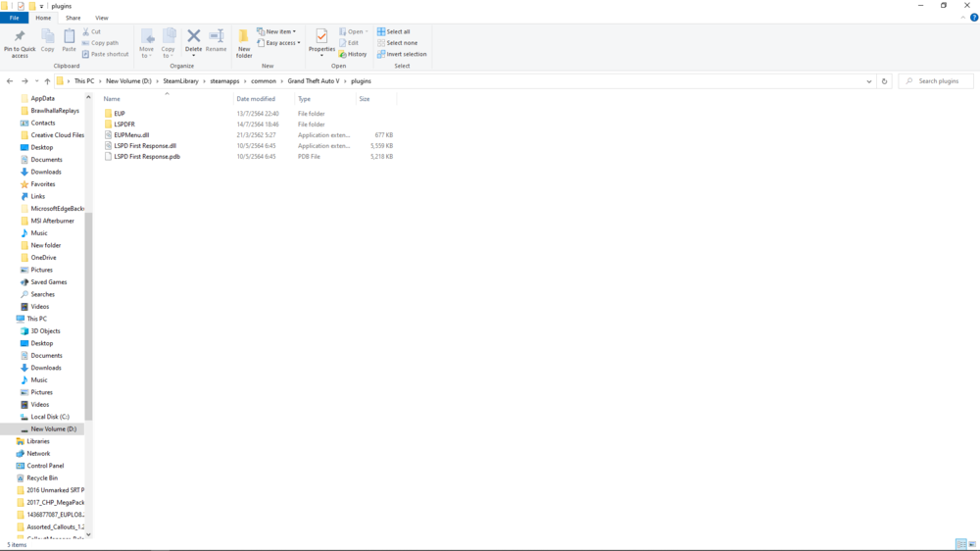Viewport: 980px width, 551px height.
Task: Create a New folder from ribbon
Action: (244, 44)
